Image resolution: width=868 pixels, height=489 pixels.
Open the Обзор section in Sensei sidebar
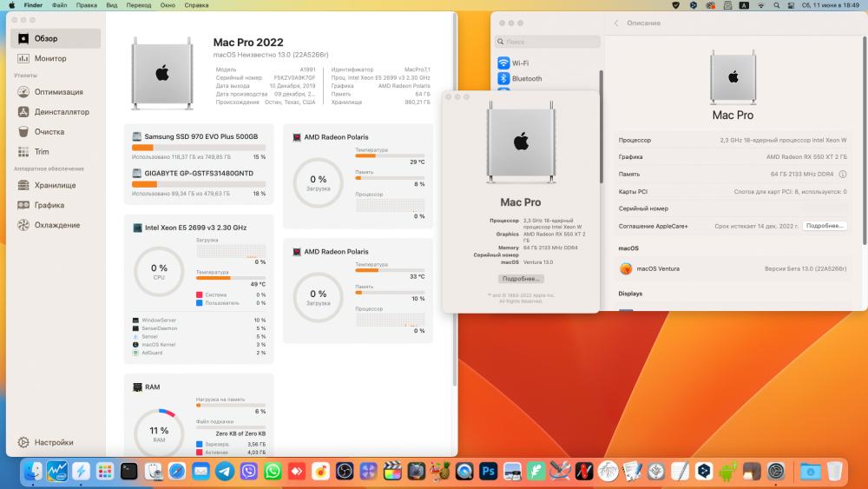point(56,39)
